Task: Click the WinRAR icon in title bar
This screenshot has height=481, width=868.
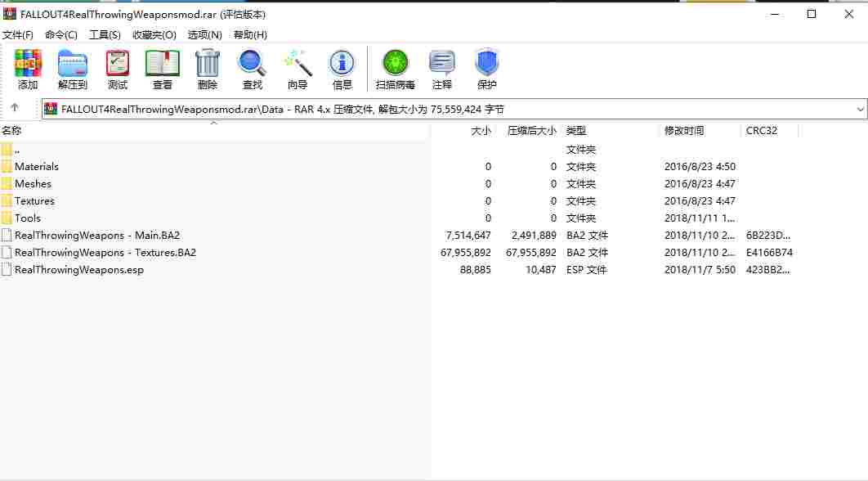Action: [x=10, y=14]
